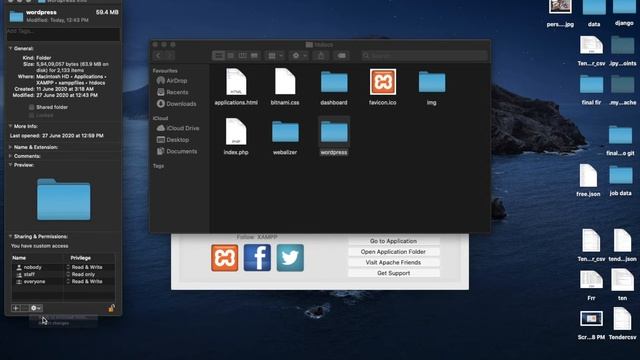Switch Finder to list view
640x360 pixels.
pos(231,56)
